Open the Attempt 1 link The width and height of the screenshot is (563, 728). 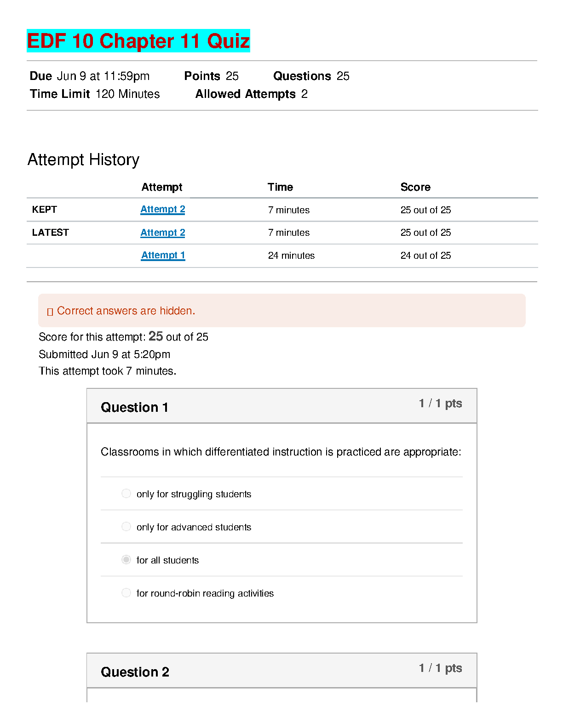tap(163, 256)
